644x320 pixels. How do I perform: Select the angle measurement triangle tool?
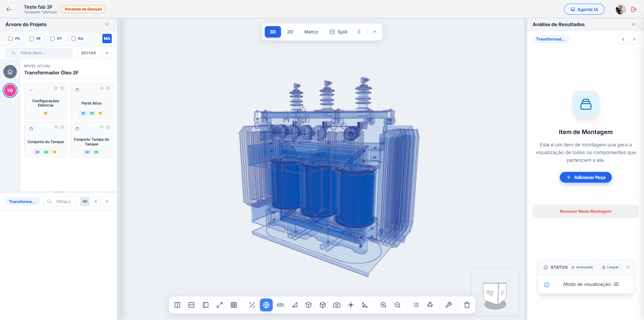295,305
